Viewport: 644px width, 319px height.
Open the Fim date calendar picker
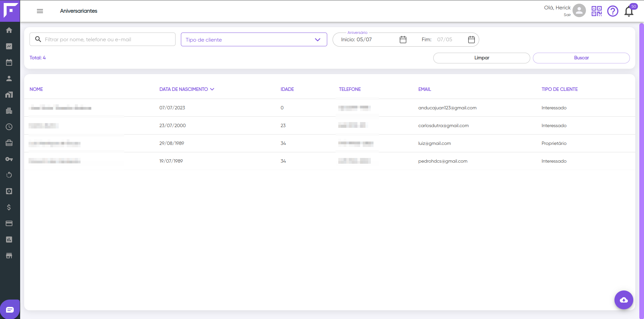pyautogui.click(x=472, y=40)
